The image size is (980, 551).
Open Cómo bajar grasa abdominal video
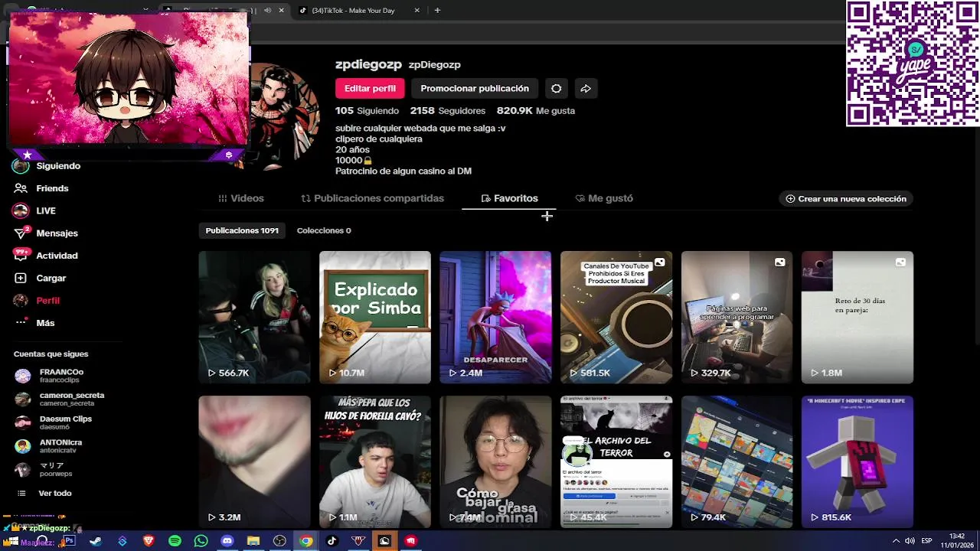495,461
